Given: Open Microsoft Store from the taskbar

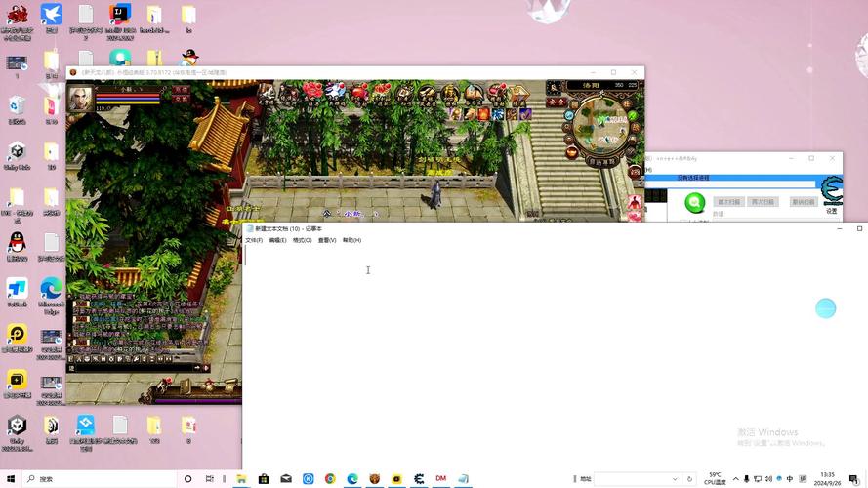Looking at the screenshot, I should pos(264,478).
